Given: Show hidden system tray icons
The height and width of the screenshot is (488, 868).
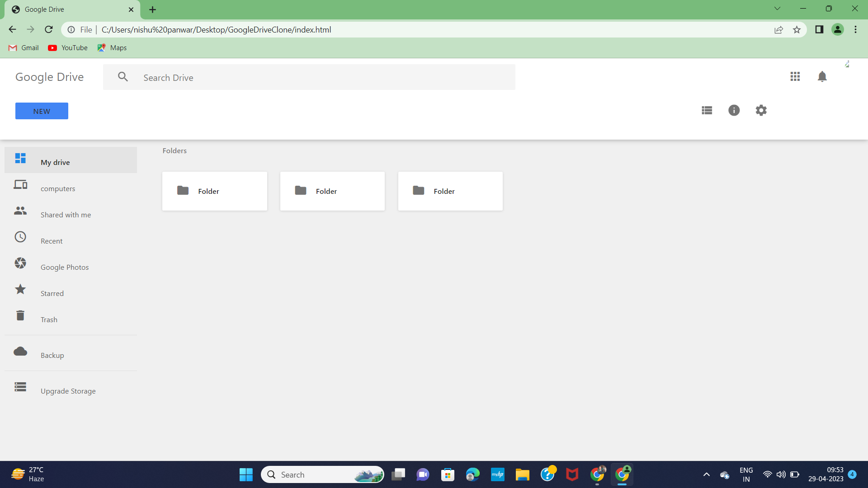Looking at the screenshot, I should click(707, 474).
